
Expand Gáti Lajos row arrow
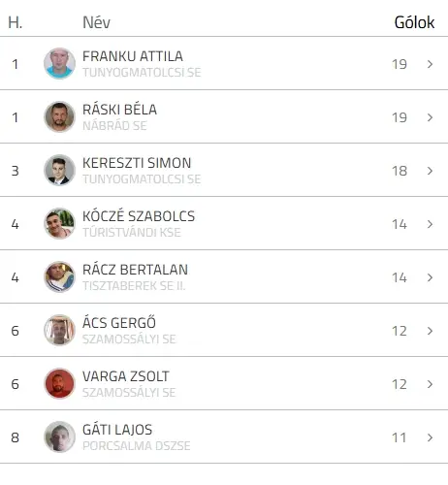click(x=430, y=437)
